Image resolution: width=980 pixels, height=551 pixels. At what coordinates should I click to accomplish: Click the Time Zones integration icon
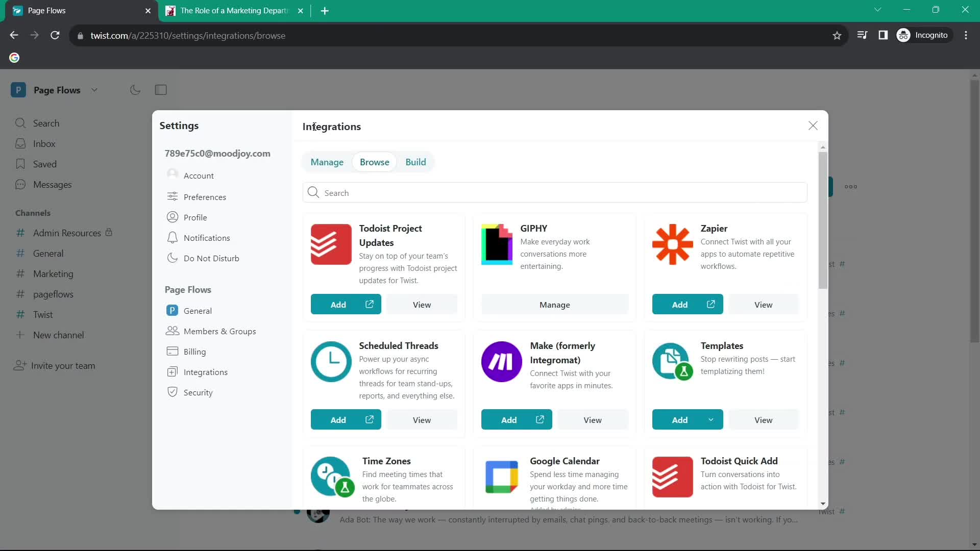pyautogui.click(x=332, y=477)
